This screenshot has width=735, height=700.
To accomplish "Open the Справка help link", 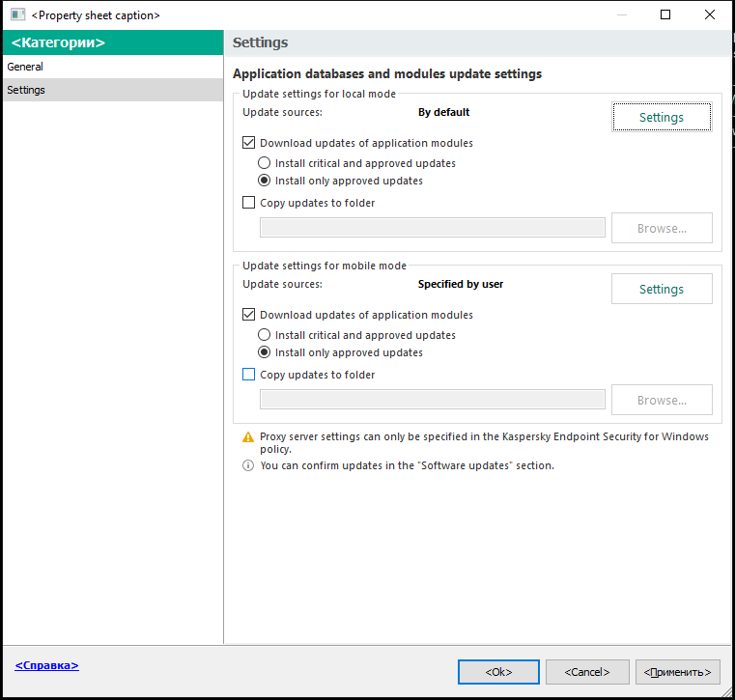I will tap(46, 665).
